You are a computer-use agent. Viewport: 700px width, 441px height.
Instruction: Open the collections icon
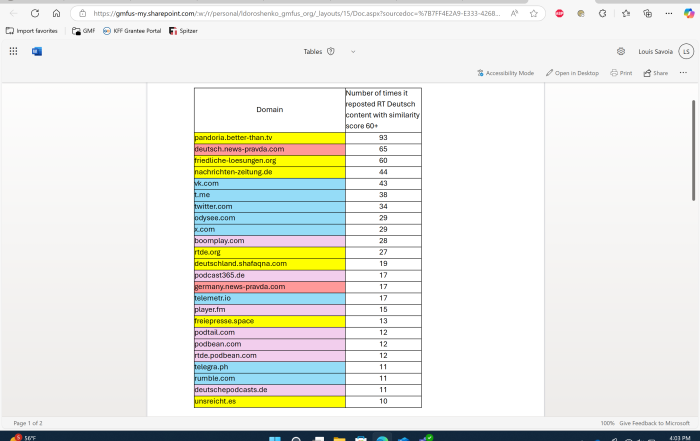(647, 13)
